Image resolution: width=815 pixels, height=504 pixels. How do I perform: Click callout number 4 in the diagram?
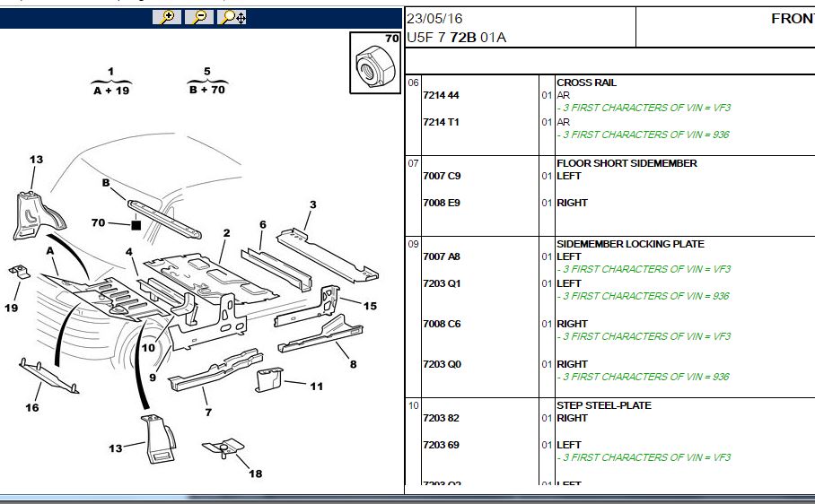point(129,252)
